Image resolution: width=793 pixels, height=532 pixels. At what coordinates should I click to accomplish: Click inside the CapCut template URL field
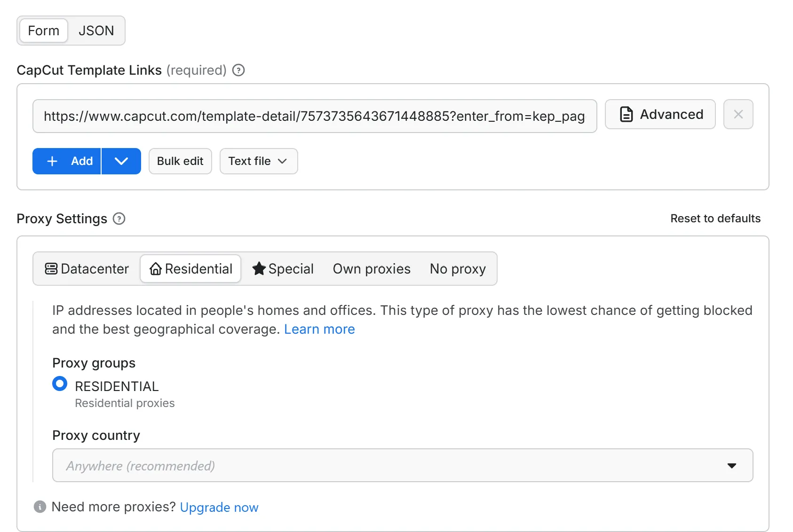click(314, 116)
